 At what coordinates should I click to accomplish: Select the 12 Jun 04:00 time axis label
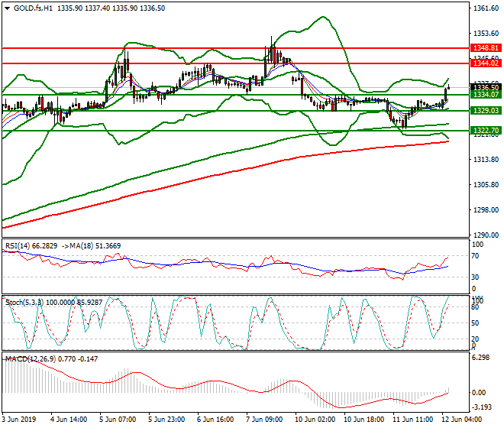click(x=461, y=420)
